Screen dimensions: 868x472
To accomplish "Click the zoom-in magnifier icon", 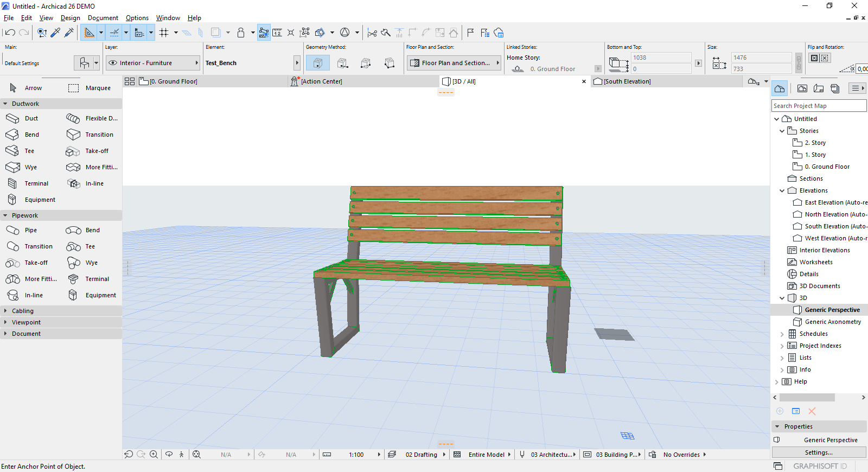I will pos(154,455).
